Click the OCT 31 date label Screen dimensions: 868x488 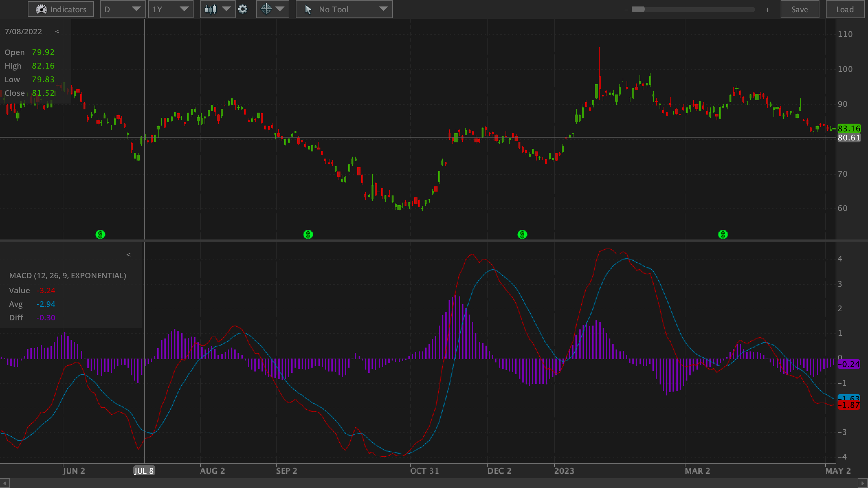(x=425, y=471)
